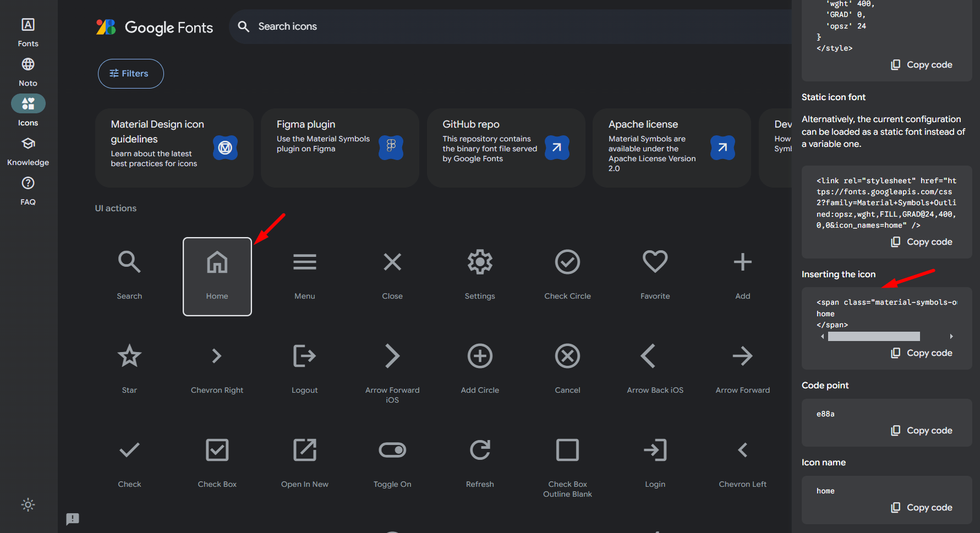The width and height of the screenshot is (980, 533).
Task: Open the Figma plugin card
Action: coord(340,147)
